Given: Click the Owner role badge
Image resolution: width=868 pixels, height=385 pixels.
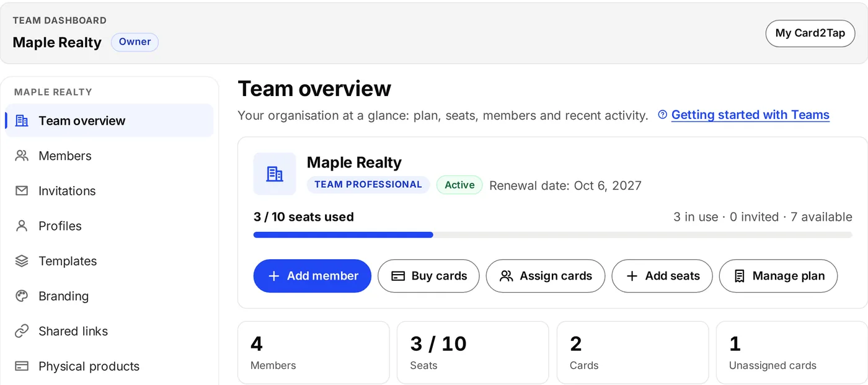Looking at the screenshot, I should tap(135, 42).
